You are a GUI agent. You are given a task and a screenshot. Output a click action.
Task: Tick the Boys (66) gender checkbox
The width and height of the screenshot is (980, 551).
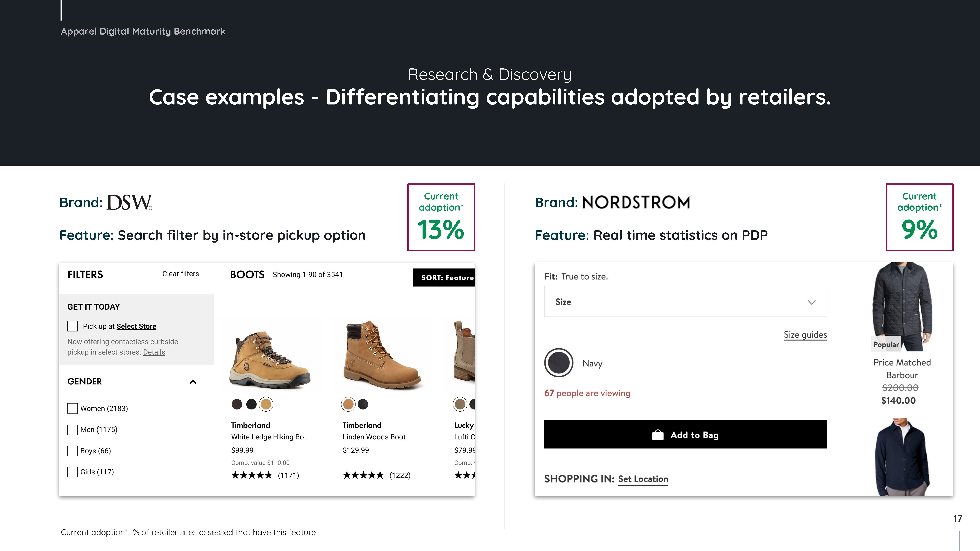(x=72, y=451)
